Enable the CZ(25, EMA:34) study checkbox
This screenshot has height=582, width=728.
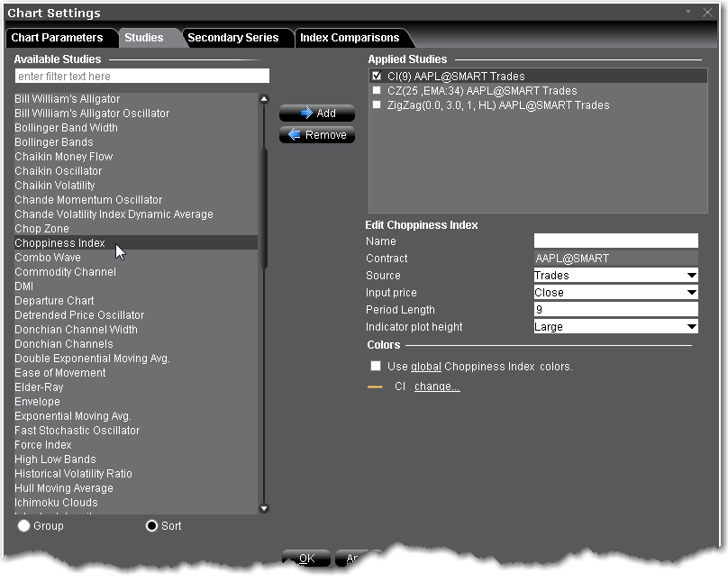(x=377, y=91)
